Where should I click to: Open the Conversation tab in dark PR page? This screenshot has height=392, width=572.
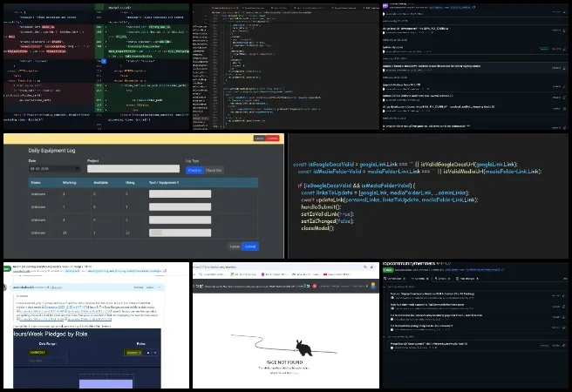pos(396,279)
